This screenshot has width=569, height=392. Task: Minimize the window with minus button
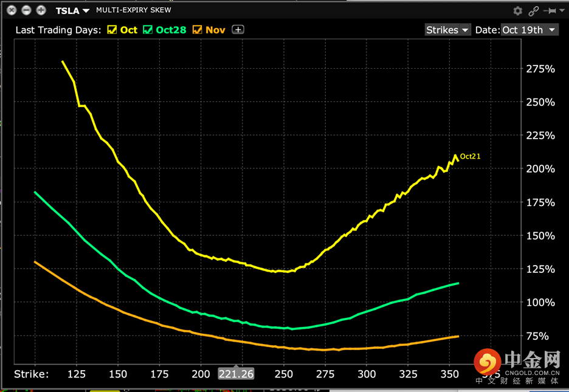click(x=26, y=10)
